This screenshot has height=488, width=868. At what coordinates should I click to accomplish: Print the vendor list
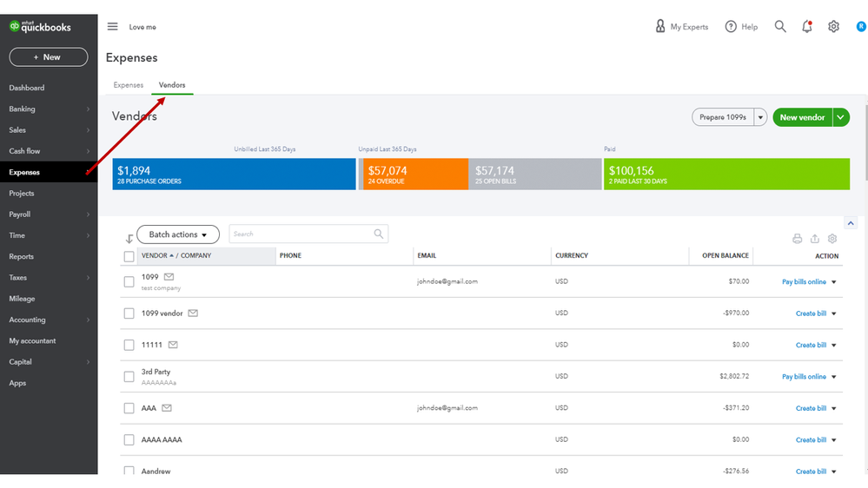point(798,239)
